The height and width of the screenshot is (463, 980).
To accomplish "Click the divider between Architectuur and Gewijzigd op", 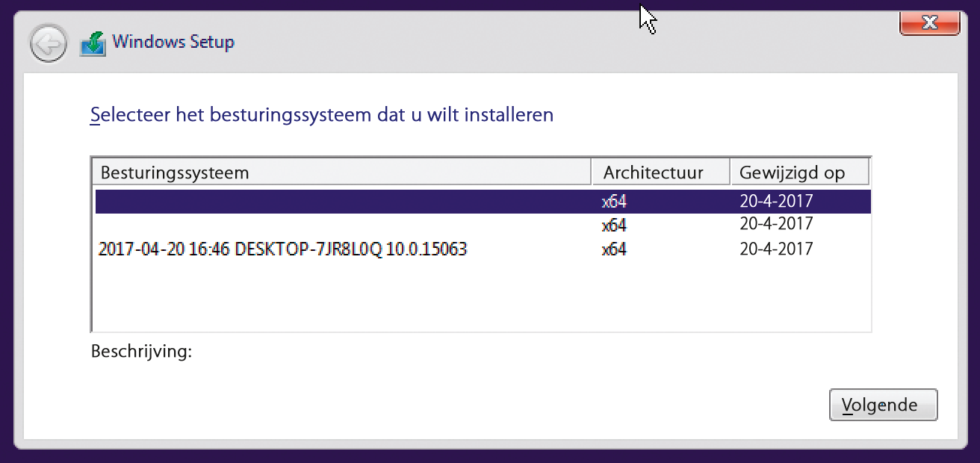I will click(x=730, y=173).
